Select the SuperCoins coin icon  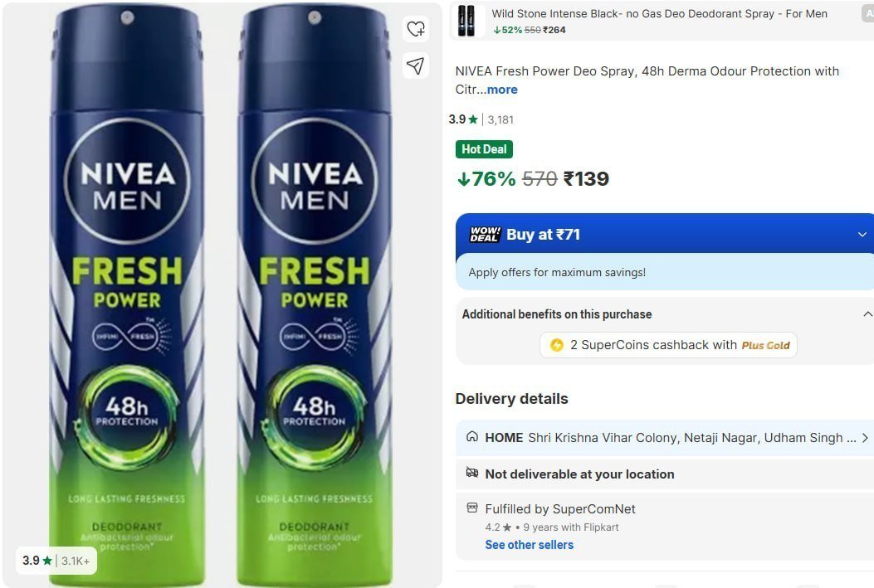coord(557,345)
